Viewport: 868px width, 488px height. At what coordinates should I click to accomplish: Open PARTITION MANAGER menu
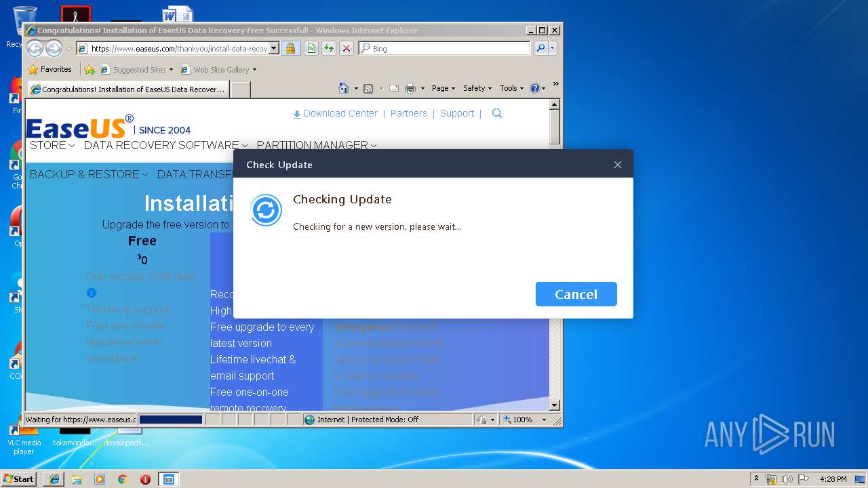[317, 145]
